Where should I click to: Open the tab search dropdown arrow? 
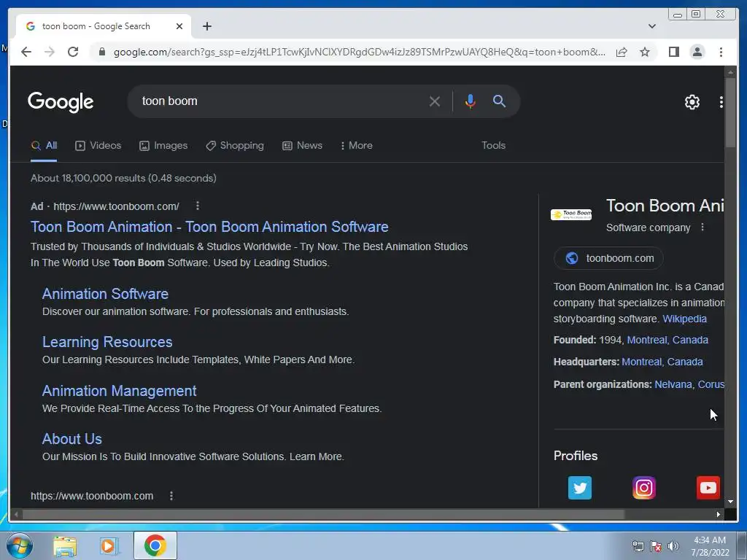[x=652, y=26]
